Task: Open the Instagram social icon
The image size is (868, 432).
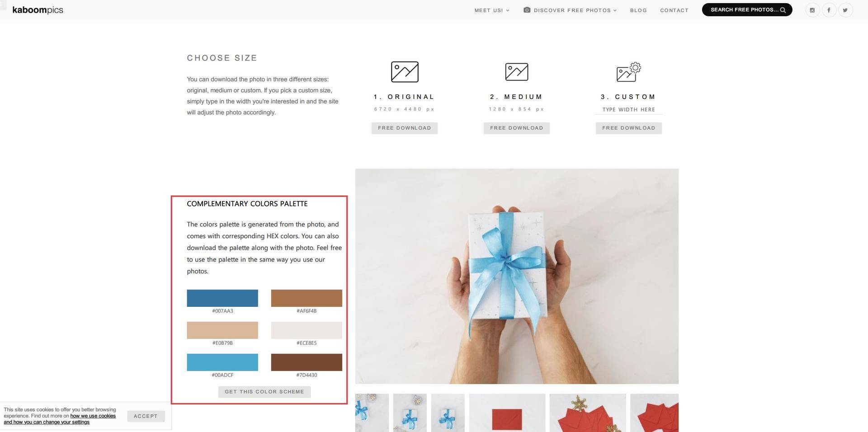Action: (x=812, y=10)
